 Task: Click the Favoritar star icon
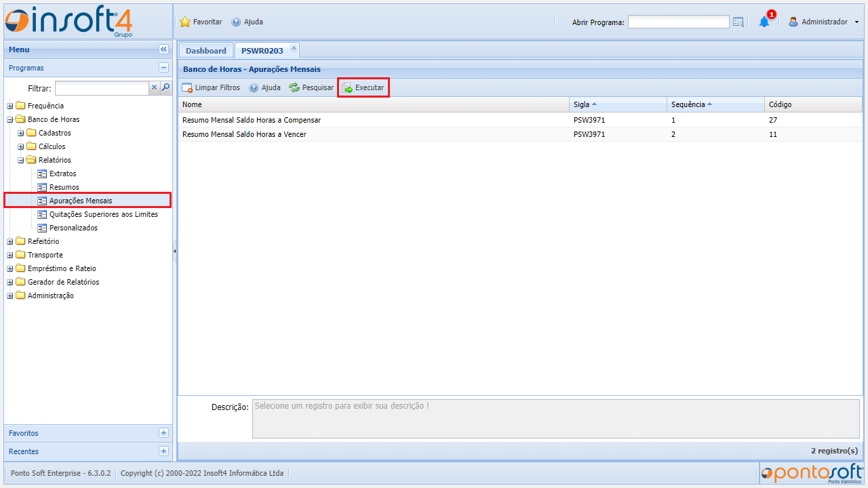pos(185,22)
